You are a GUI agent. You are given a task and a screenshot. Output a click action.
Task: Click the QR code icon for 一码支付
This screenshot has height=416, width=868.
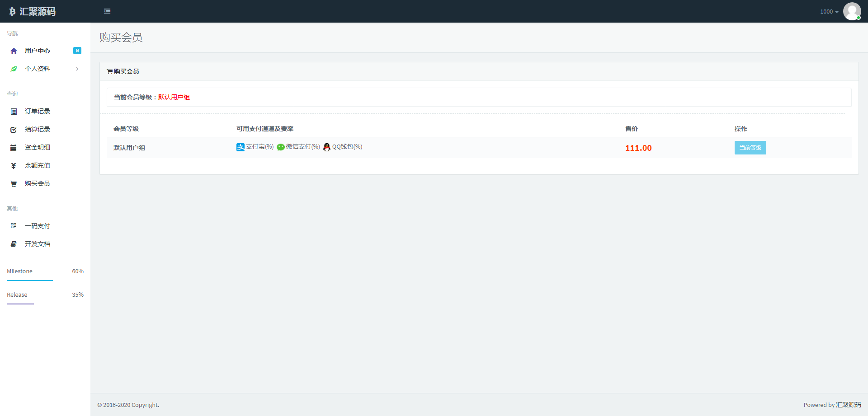14,226
